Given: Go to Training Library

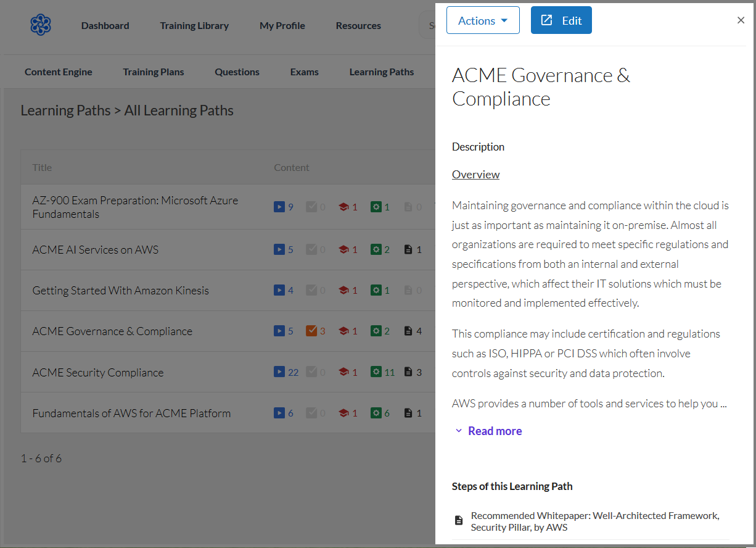Looking at the screenshot, I should coord(194,25).
